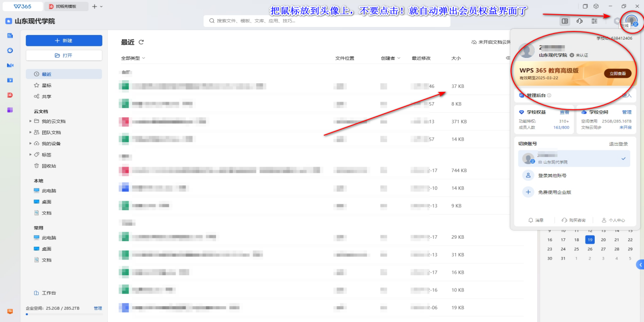The width and height of the screenshot is (644, 322).
Task: Sort by the 最近修改 column header
Action: point(421,58)
